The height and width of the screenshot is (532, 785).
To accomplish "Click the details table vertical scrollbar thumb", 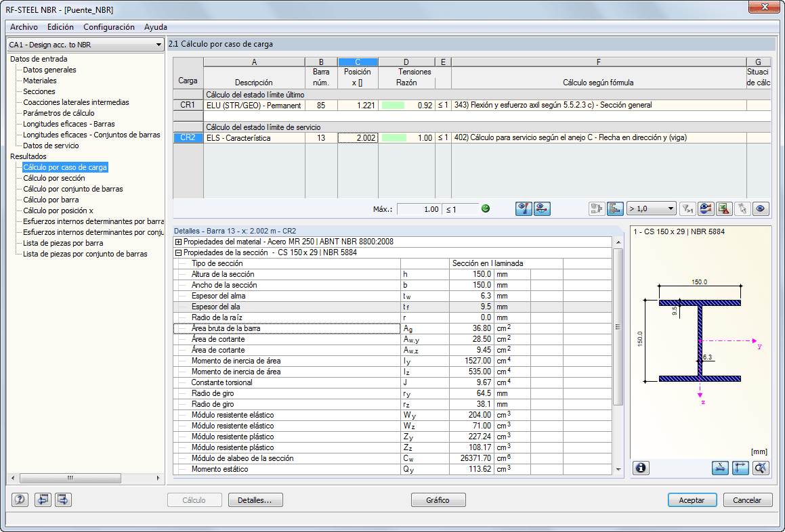I will pyautogui.click(x=618, y=327).
